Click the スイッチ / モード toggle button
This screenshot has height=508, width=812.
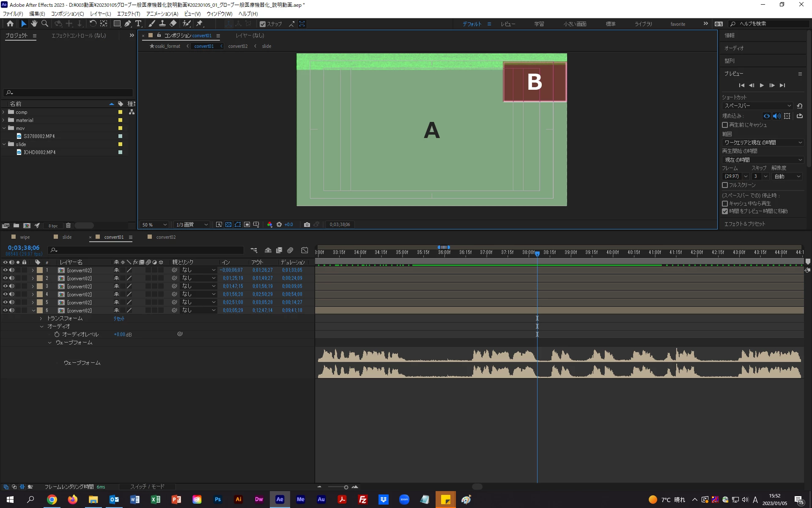click(147, 487)
